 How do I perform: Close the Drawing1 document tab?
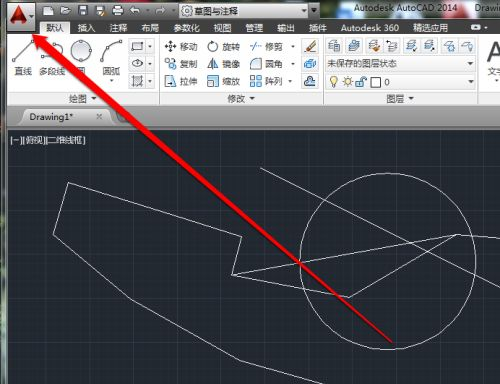(99, 116)
